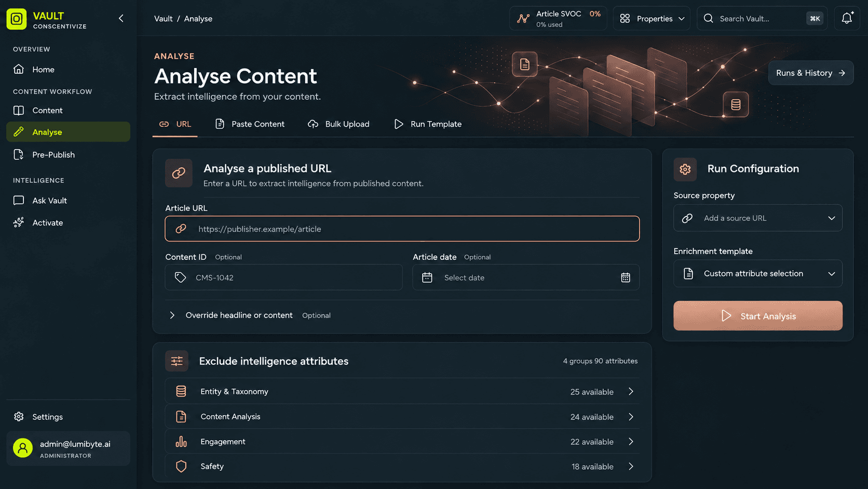The height and width of the screenshot is (489, 868).
Task: Click the Article URL input field
Action: [x=402, y=229]
